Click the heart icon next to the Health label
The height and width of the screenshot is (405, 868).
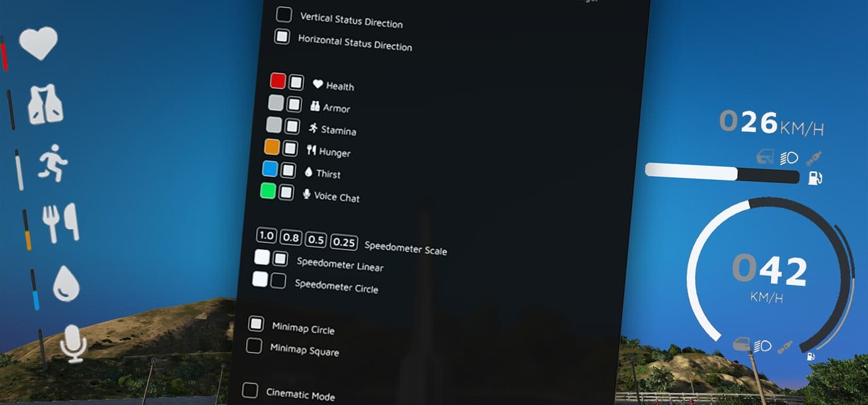318,83
